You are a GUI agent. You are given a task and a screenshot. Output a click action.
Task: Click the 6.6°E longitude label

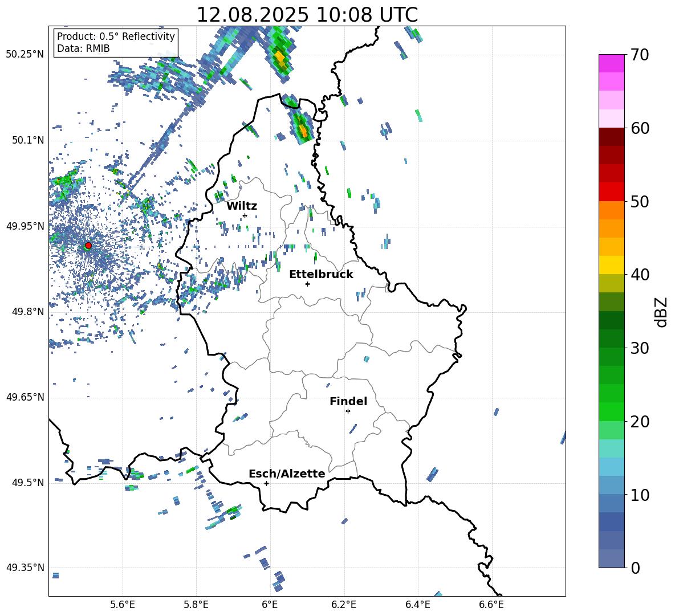coord(491,605)
